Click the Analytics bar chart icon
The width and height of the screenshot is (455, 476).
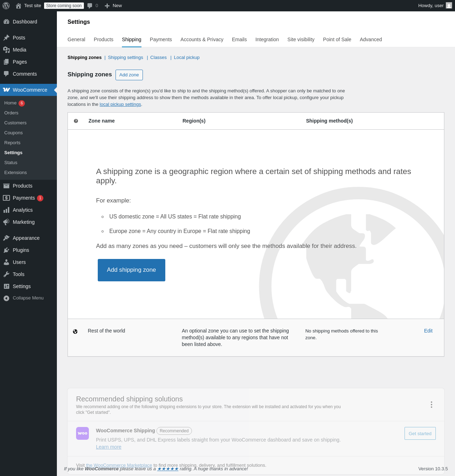(6, 210)
